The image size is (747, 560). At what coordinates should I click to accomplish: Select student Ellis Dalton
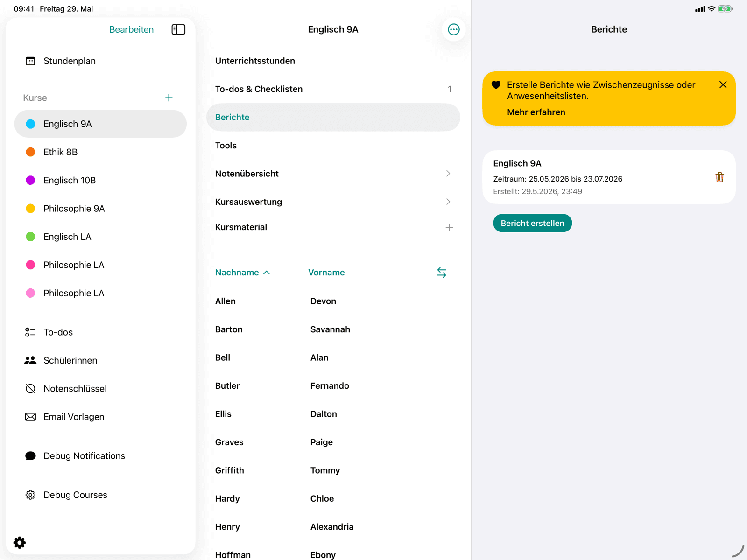click(333, 414)
